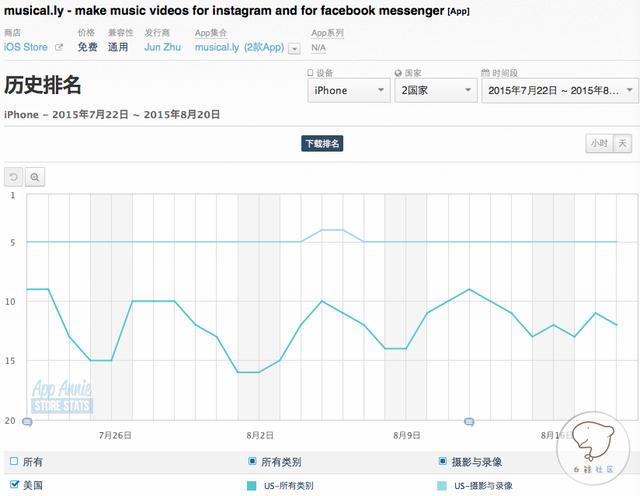Image resolution: width=640 pixels, height=496 pixels.
Task: Click the comment marker after 8月9日
Action: coord(469,422)
